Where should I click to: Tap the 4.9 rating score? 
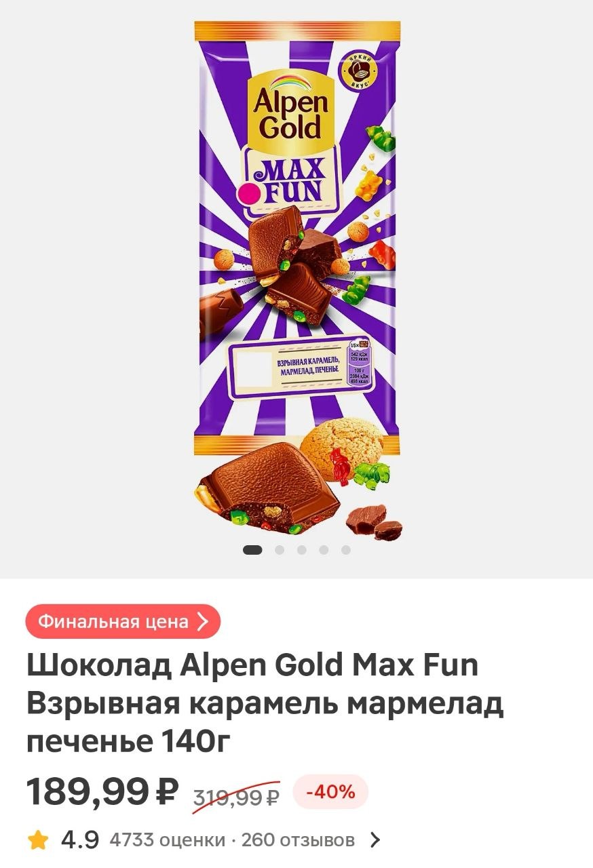point(80,841)
